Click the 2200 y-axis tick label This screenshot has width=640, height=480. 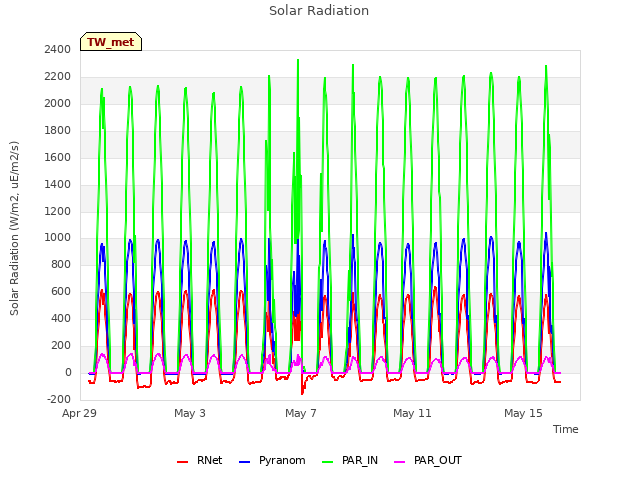pos(58,76)
